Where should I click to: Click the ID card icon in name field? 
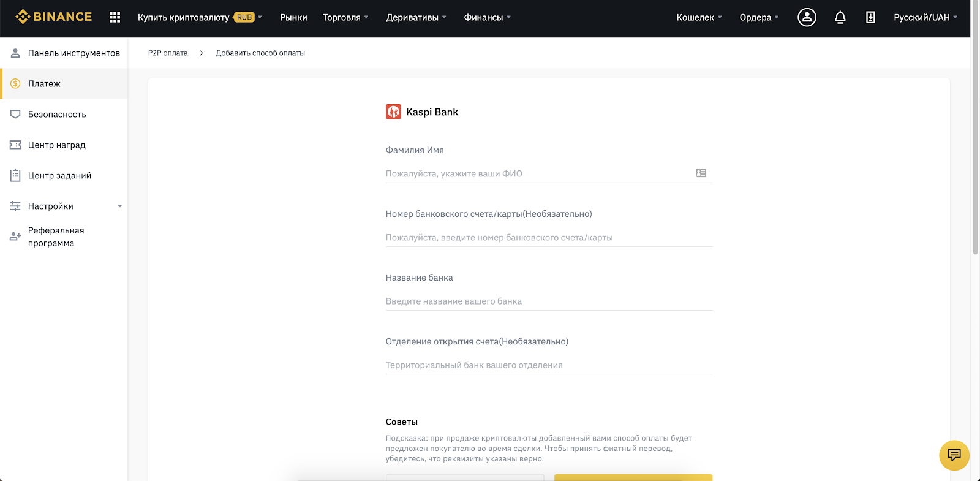point(701,173)
